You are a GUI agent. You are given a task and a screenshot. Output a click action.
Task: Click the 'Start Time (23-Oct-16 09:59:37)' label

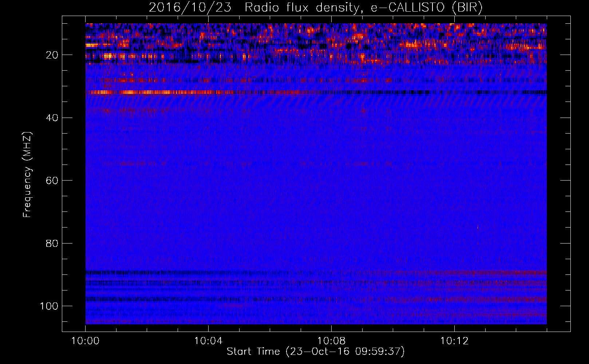pos(316,352)
